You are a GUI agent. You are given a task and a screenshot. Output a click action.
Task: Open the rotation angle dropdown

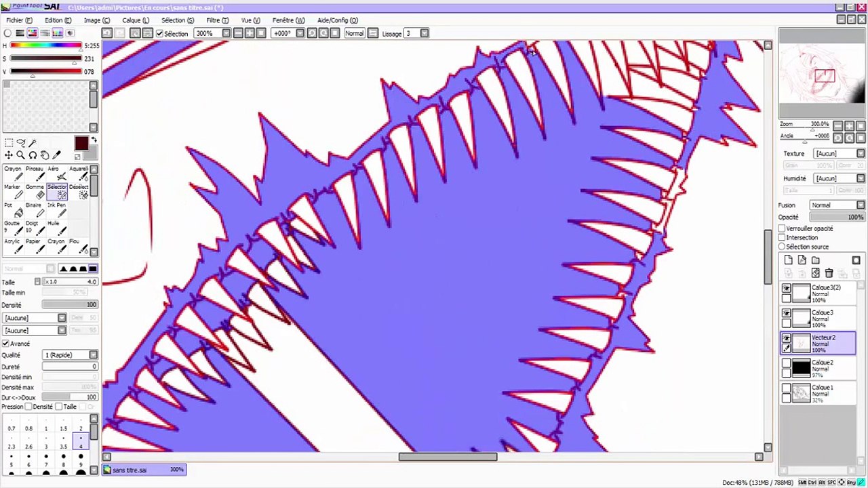(x=299, y=33)
